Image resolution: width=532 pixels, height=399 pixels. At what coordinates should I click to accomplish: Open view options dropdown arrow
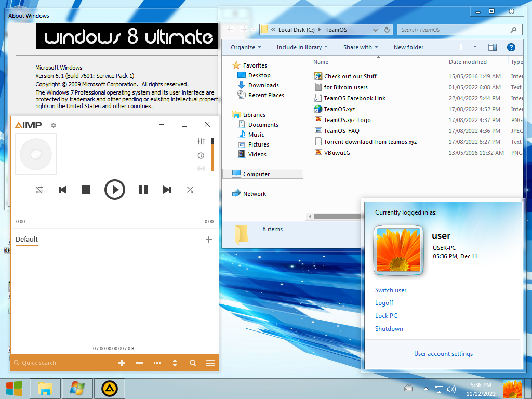pyautogui.click(x=475, y=47)
